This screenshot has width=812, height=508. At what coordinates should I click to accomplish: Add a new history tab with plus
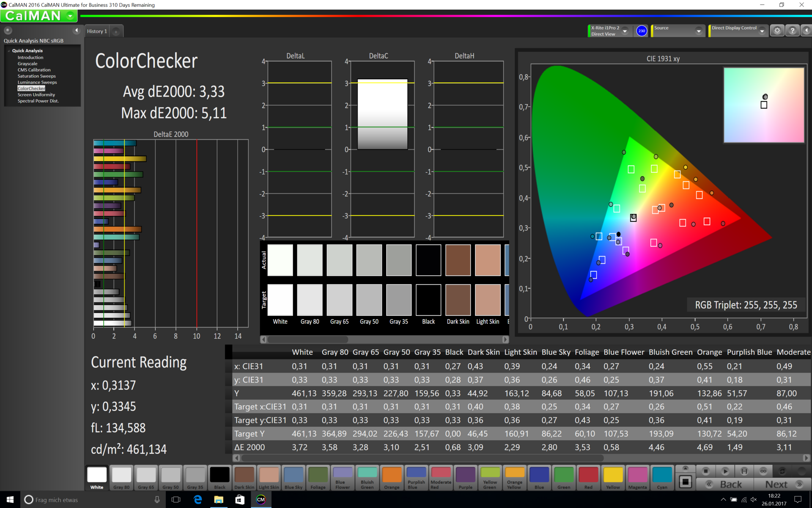(x=116, y=31)
